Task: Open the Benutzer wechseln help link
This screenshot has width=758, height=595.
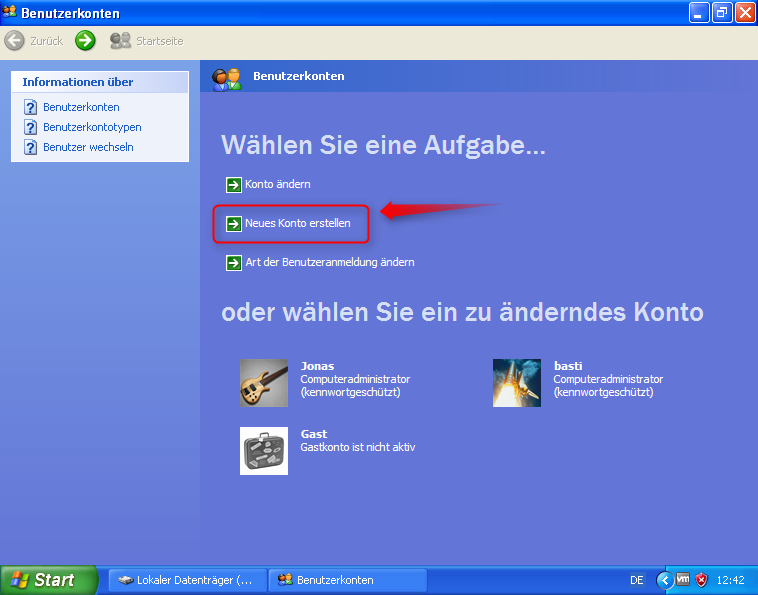Action: coord(88,147)
